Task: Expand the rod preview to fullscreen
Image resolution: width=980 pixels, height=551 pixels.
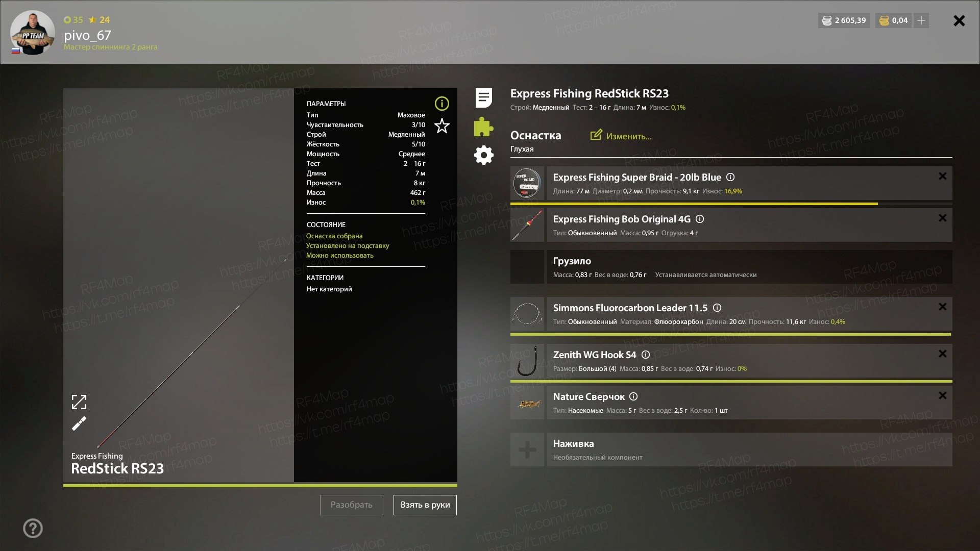Action: pyautogui.click(x=79, y=402)
